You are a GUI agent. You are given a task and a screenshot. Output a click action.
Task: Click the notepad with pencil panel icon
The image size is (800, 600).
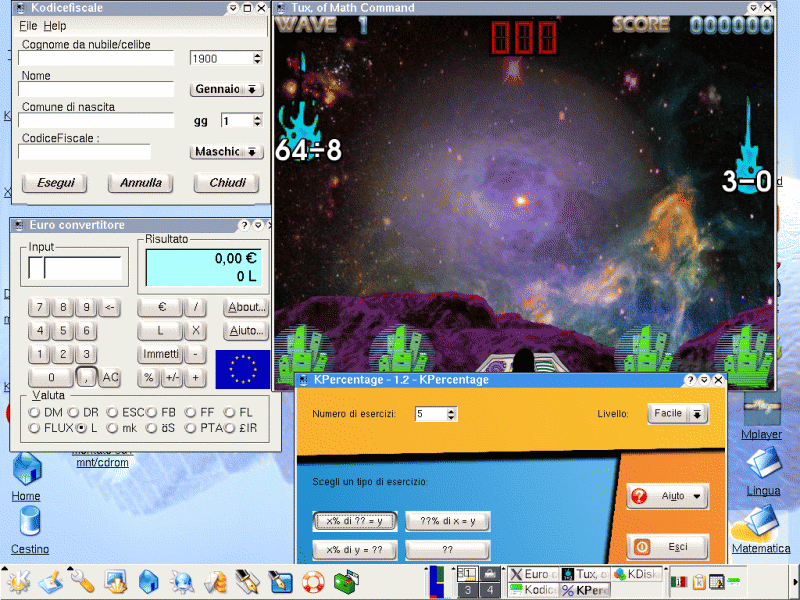49,582
